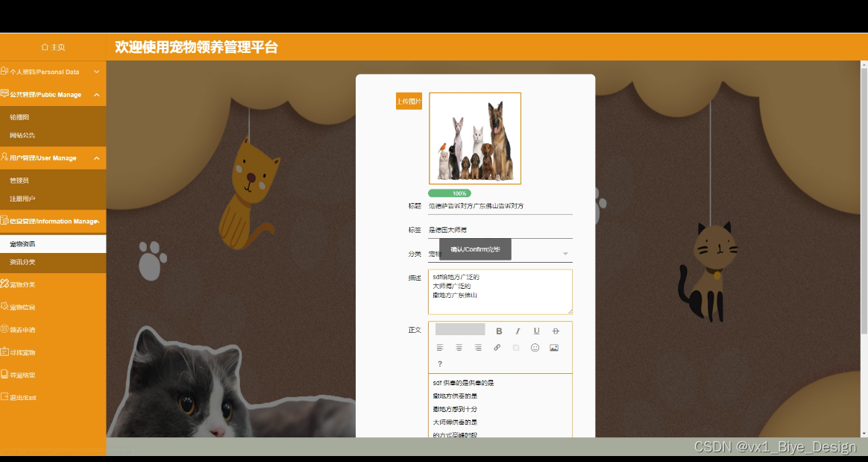Align editor text to the left
The height and width of the screenshot is (462, 868).
(x=440, y=347)
